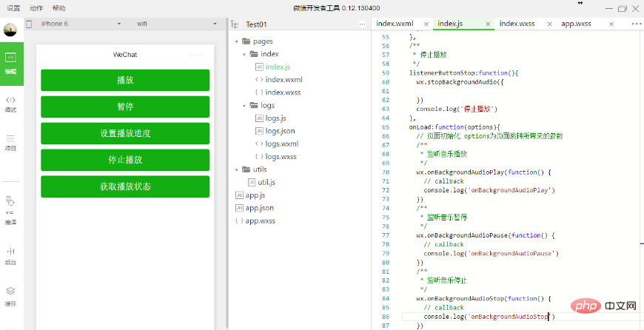The image size is (644, 330).
Task: Open logs.js in the file tree
Action: coord(275,118)
